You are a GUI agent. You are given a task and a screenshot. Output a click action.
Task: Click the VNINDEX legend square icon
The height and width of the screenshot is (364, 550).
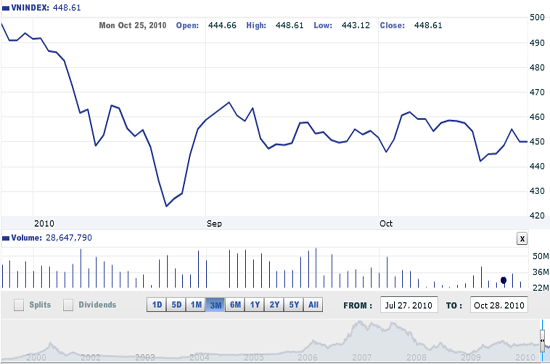click(6, 8)
